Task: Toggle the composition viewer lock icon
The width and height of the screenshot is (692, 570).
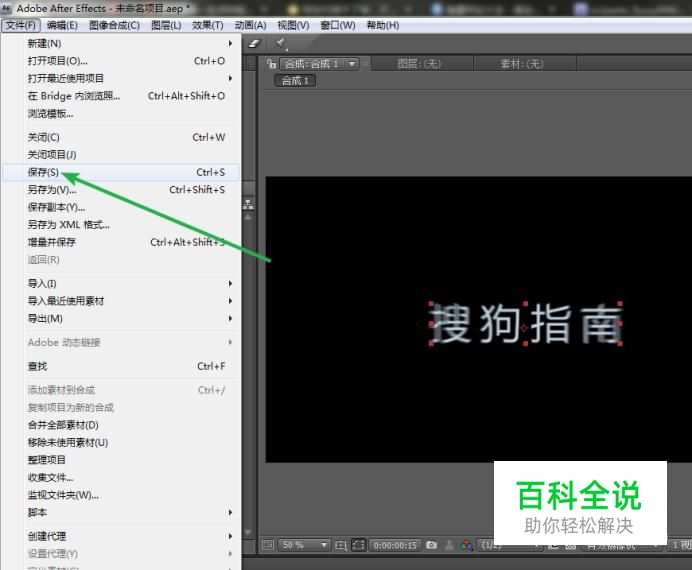Action: [271, 64]
